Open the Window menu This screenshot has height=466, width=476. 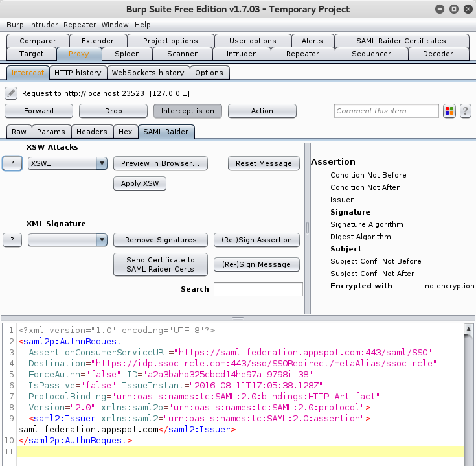[115, 25]
